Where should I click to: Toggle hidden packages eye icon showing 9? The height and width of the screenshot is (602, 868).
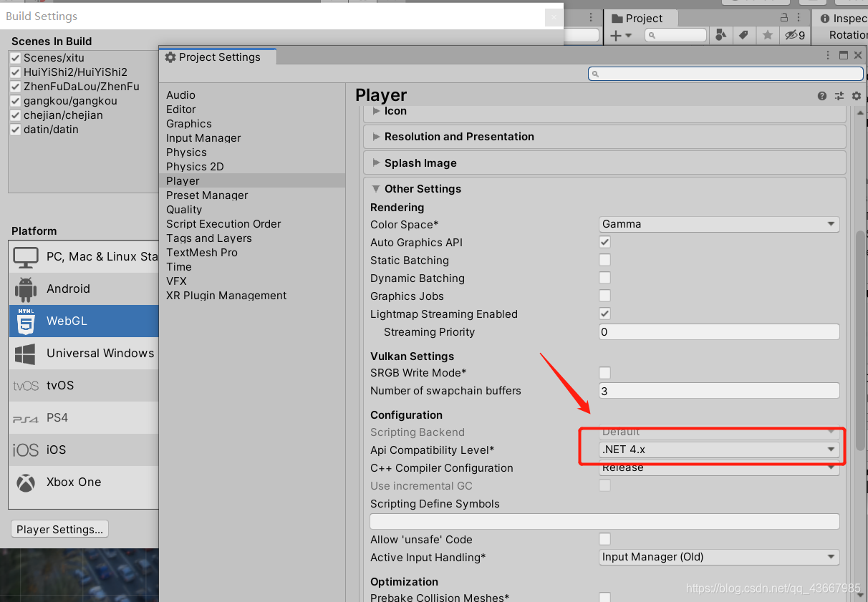pyautogui.click(x=794, y=35)
